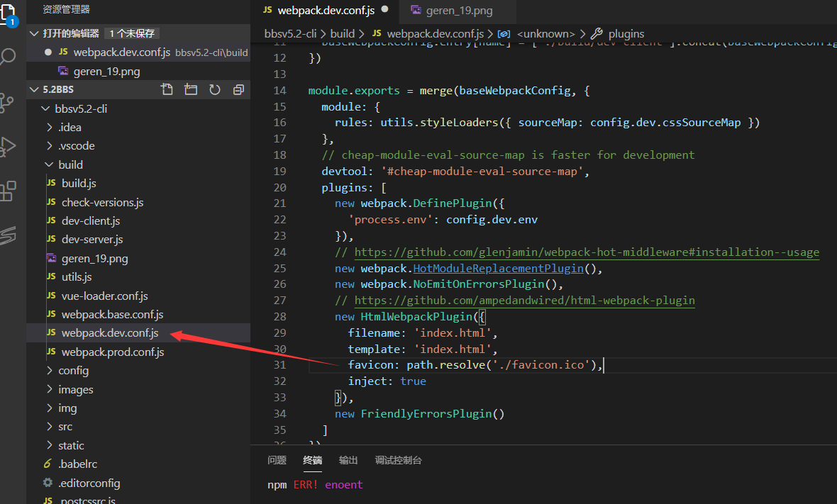Open the Search view in activity bar
The height and width of the screenshot is (504, 837).
point(8,57)
